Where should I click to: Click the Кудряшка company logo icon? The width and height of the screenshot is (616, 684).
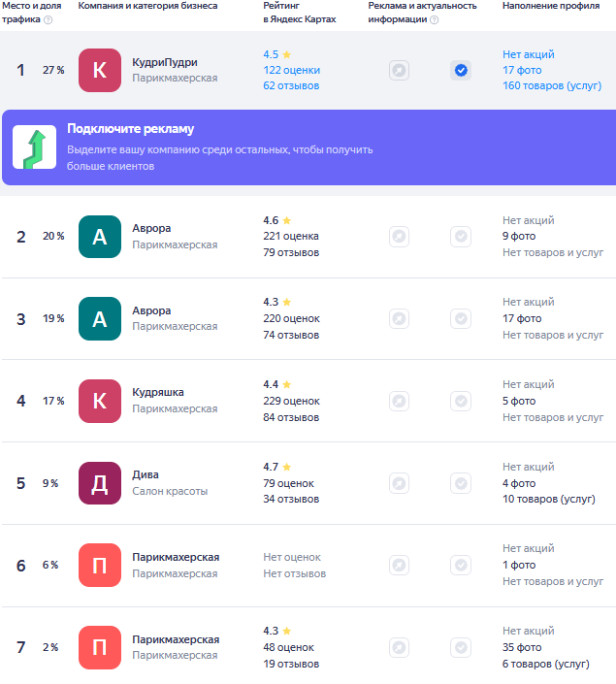(x=100, y=401)
